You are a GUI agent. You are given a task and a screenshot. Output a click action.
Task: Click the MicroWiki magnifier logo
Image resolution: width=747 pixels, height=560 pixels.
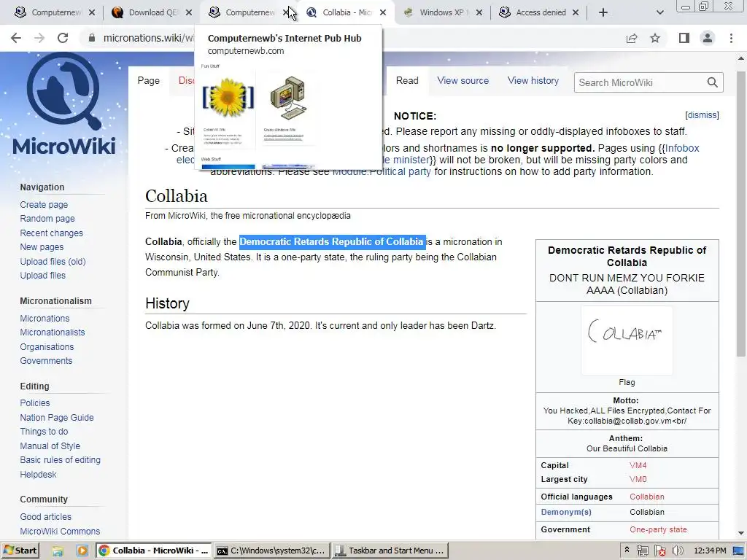(x=64, y=90)
